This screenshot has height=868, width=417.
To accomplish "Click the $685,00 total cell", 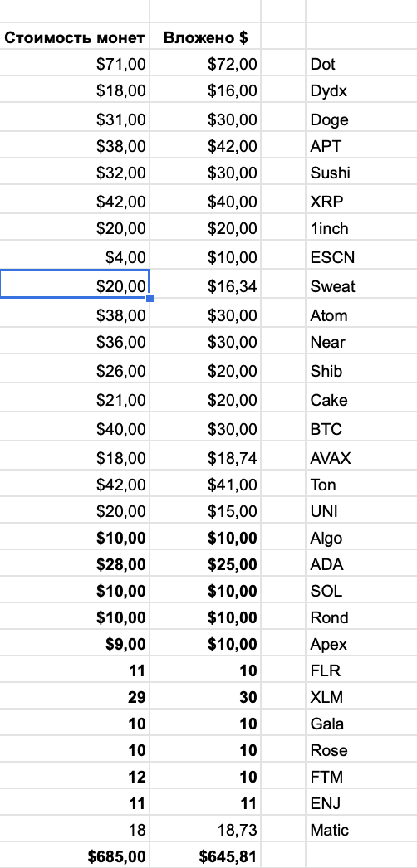I will coord(74,857).
